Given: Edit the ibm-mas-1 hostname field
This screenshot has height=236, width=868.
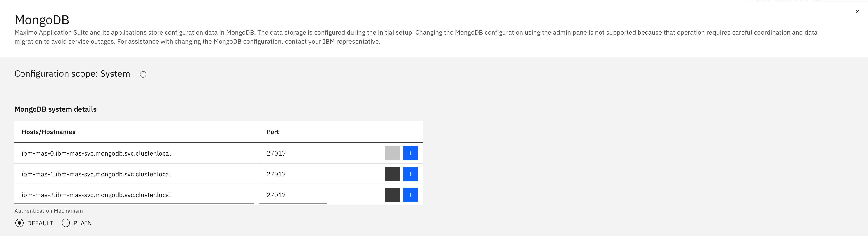Looking at the screenshot, I should [134, 174].
